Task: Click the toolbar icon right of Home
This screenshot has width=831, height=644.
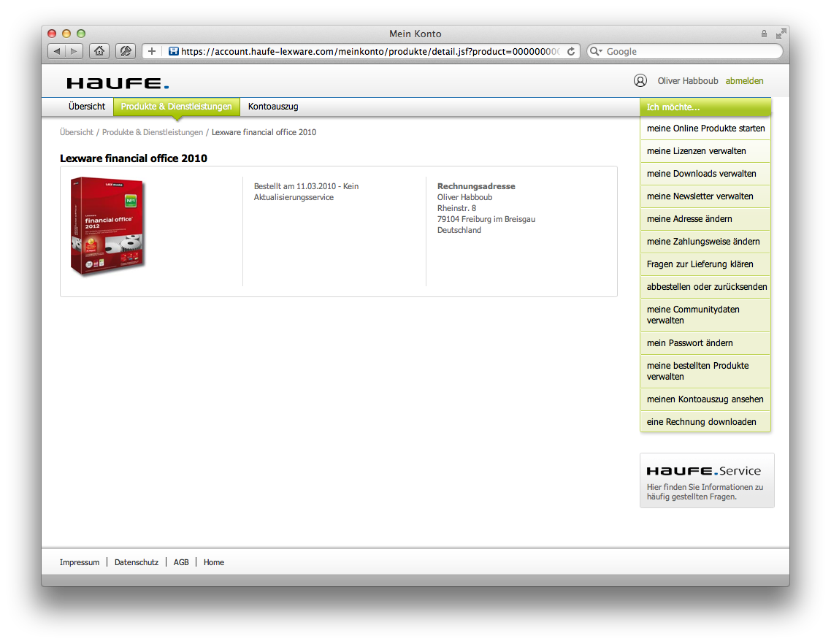Action: pos(126,51)
